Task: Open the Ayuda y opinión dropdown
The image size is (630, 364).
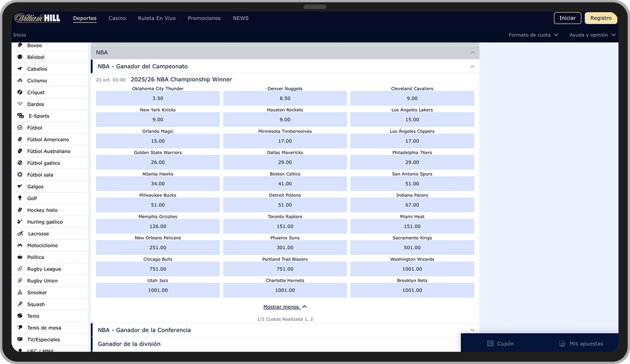Action: coord(593,35)
